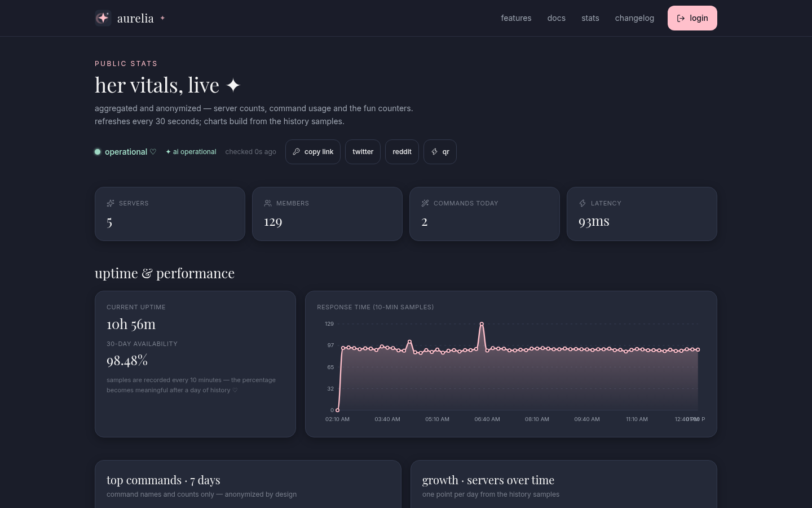Image resolution: width=812 pixels, height=508 pixels.
Task: Click the 'top commands · 7 days' heading
Action: 164,480
